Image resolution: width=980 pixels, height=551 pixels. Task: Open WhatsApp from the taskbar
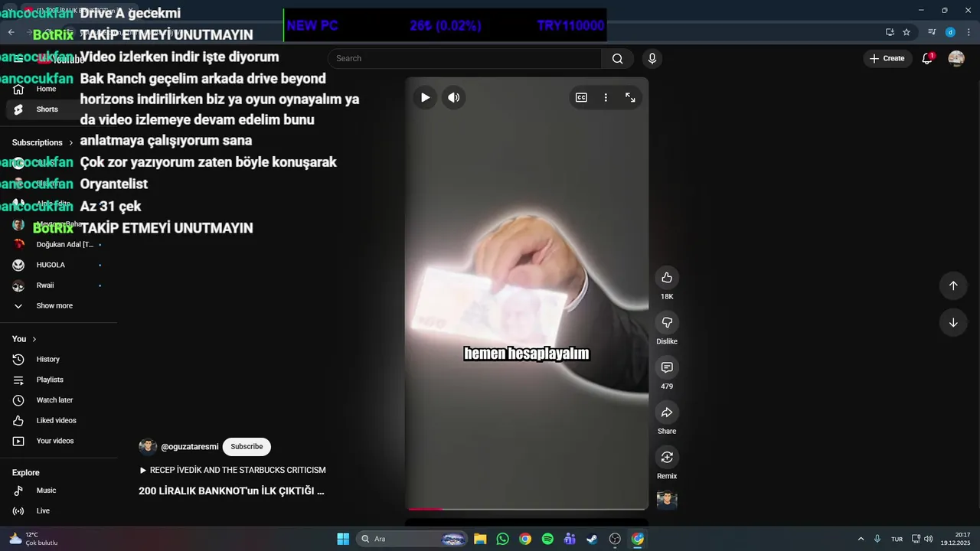[502, 539]
